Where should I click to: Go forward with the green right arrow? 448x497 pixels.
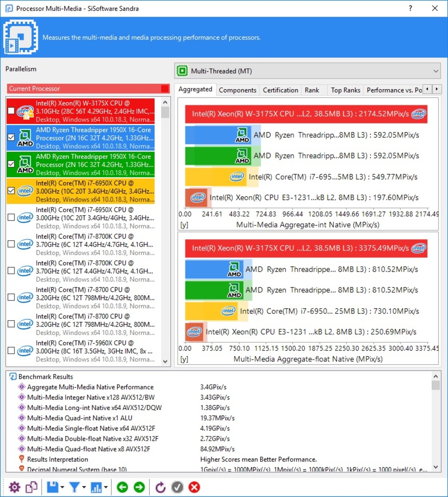tap(139, 487)
